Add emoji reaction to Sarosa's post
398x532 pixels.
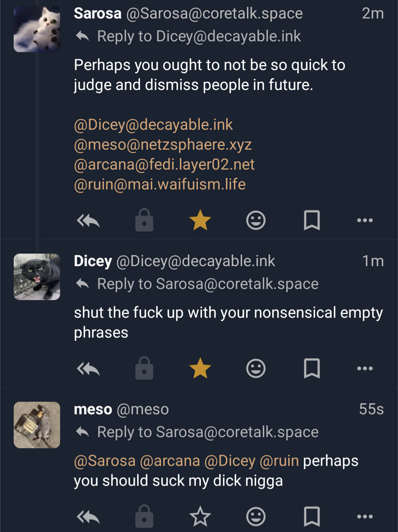(256, 220)
